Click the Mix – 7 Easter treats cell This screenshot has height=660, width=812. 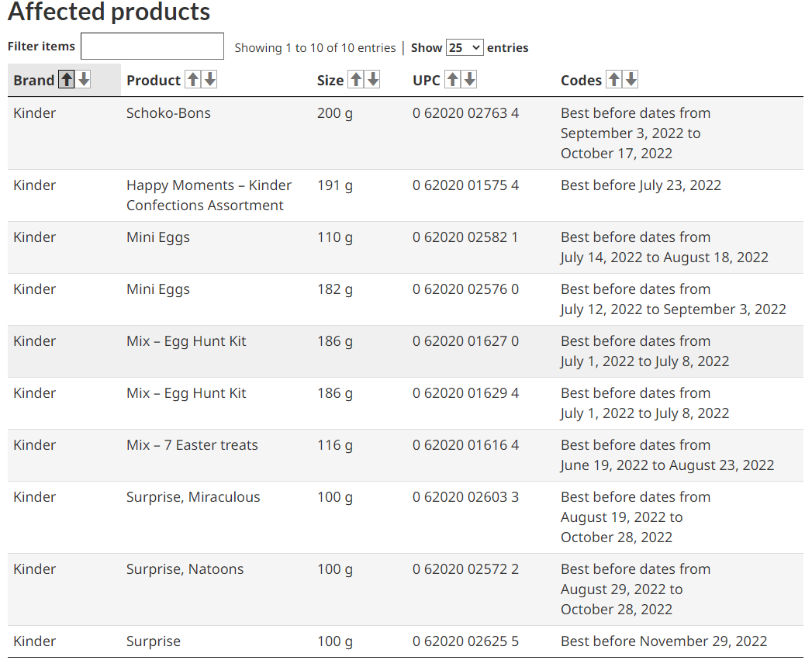[x=192, y=445]
